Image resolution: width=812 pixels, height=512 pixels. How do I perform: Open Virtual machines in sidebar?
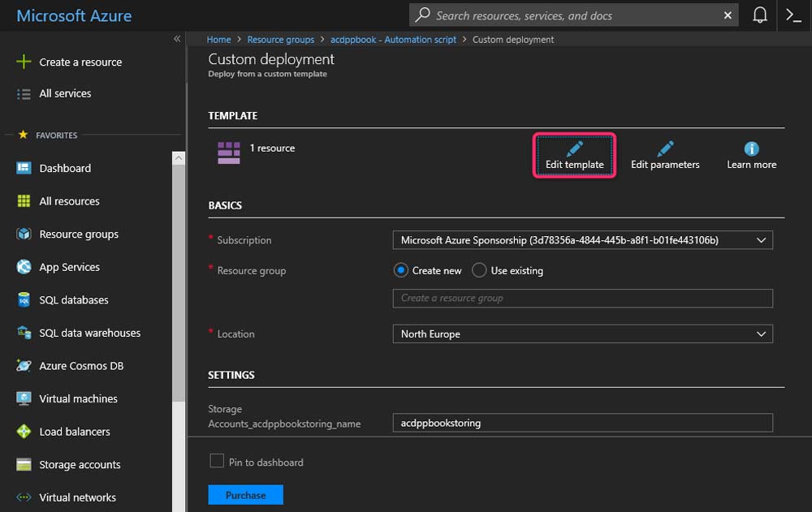(x=78, y=398)
